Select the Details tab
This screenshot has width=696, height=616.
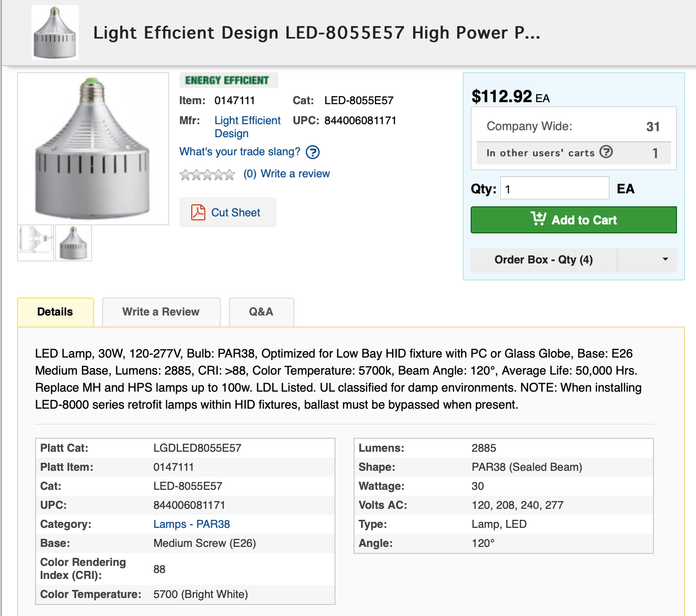click(x=55, y=312)
